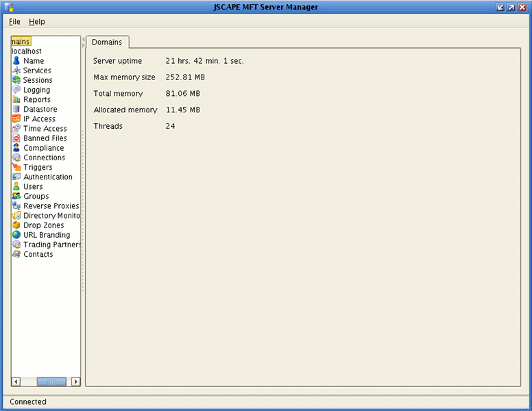Open the Name settings node
Viewport: 532px width, 411px height.
tap(34, 61)
